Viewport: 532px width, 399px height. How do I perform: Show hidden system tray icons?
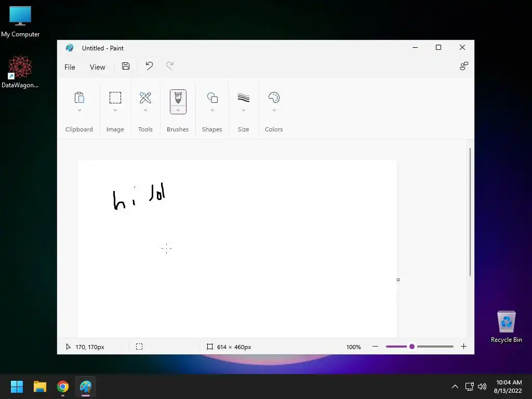tap(455, 387)
